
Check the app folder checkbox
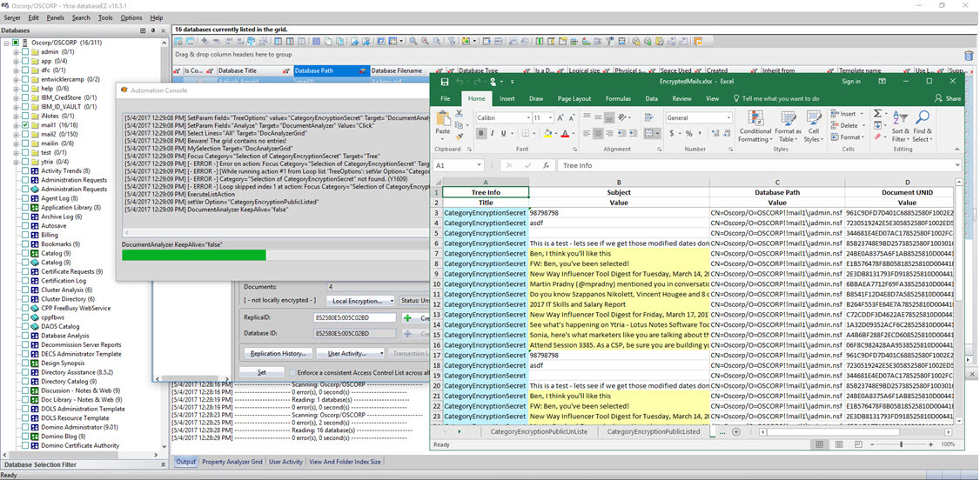coord(25,61)
